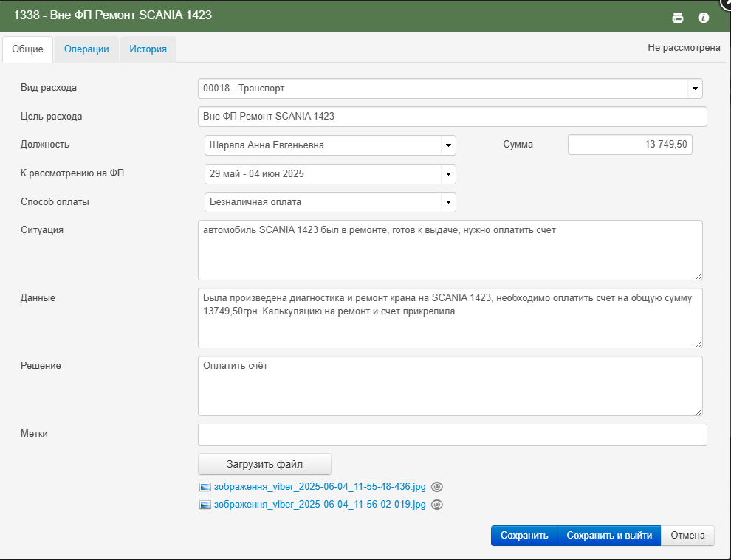This screenshot has width=731, height=560.
Task: Preview 11-55-48-436.jpg with eye icon
Action: (437, 487)
